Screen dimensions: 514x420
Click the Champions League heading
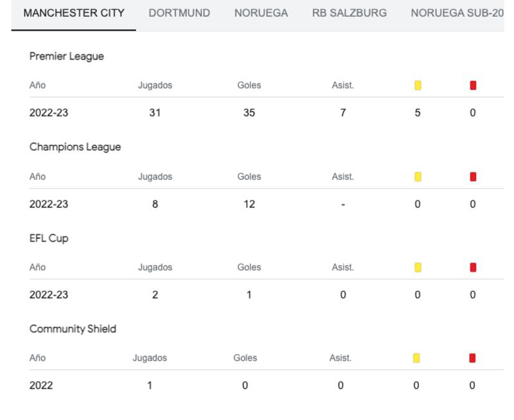click(x=75, y=147)
